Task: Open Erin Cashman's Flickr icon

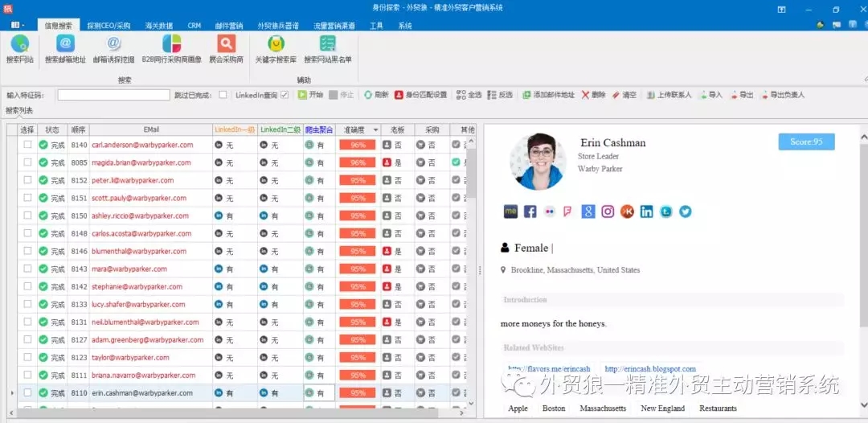Action: point(549,211)
